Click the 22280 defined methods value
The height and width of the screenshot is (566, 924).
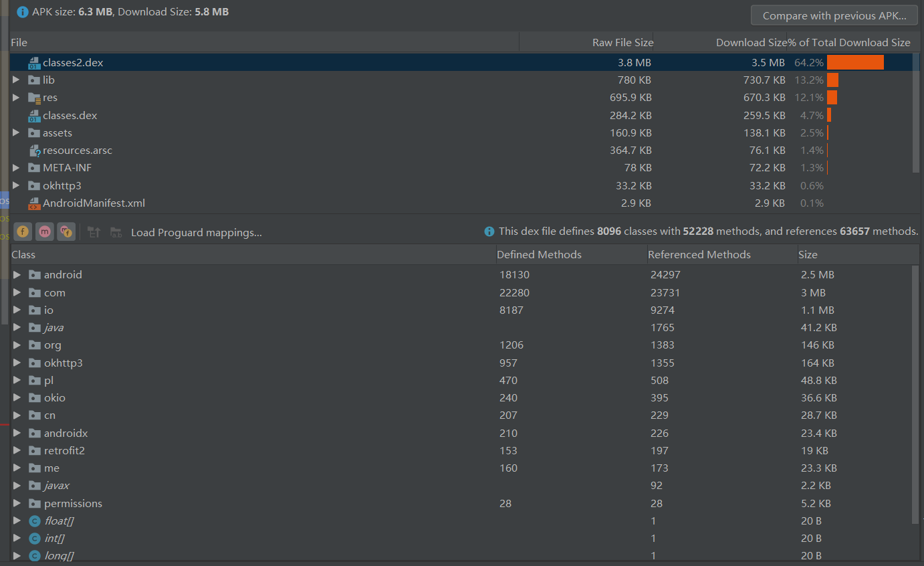[x=514, y=292]
